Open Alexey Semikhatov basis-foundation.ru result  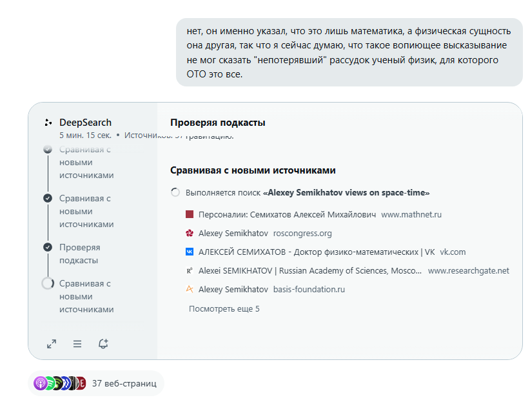[233, 289]
